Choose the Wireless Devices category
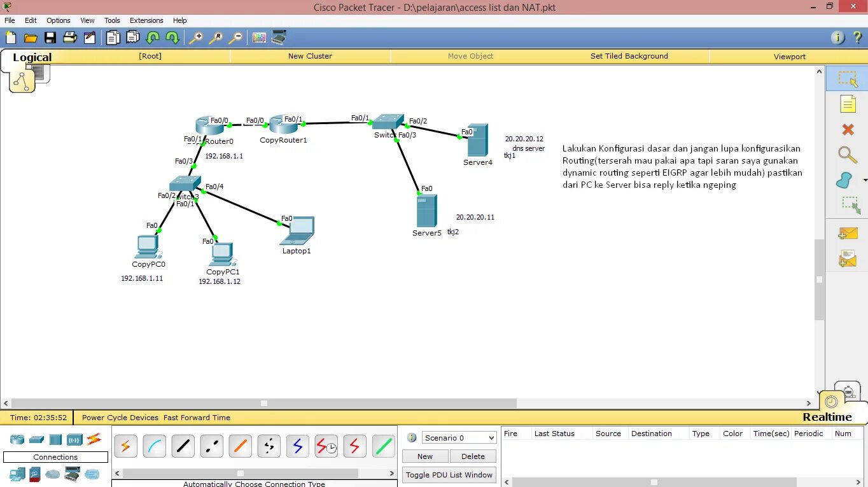The image size is (868, 487). coord(74,439)
